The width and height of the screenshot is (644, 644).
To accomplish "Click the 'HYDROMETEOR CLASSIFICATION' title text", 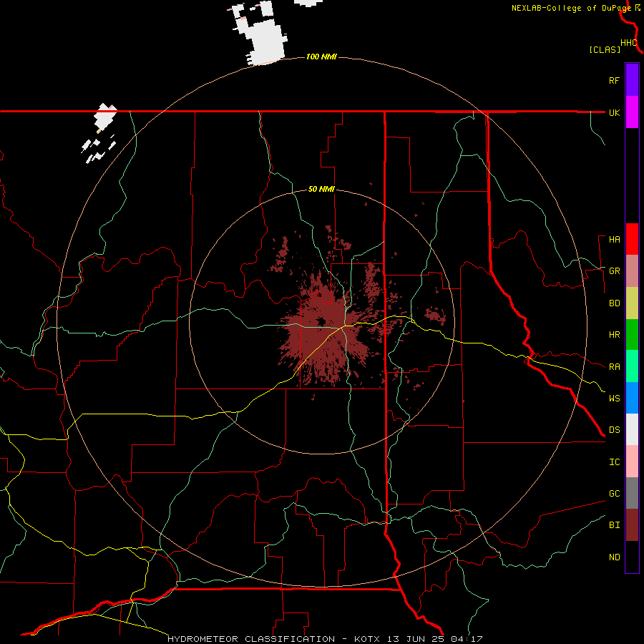I will tap(251, 639).
